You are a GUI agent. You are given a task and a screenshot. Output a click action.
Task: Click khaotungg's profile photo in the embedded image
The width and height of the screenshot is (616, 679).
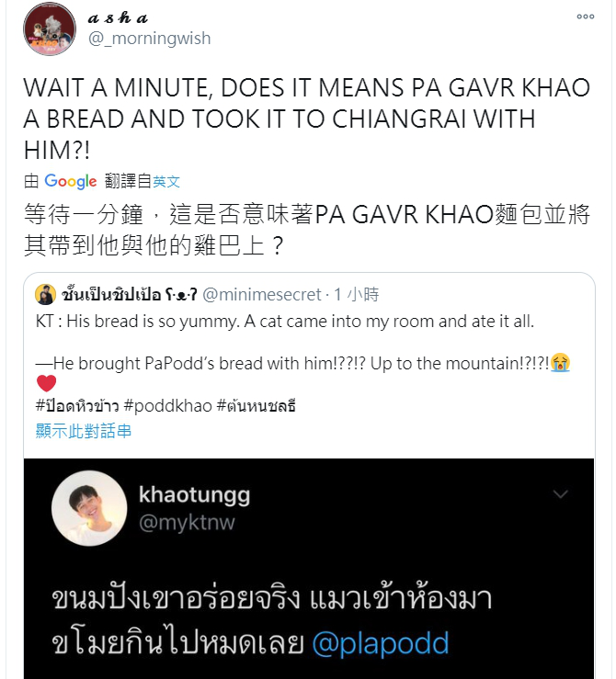[89, 508]
